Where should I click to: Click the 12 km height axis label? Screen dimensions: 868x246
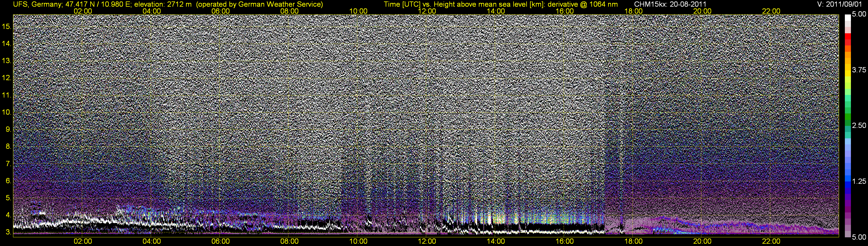(7, 78)
